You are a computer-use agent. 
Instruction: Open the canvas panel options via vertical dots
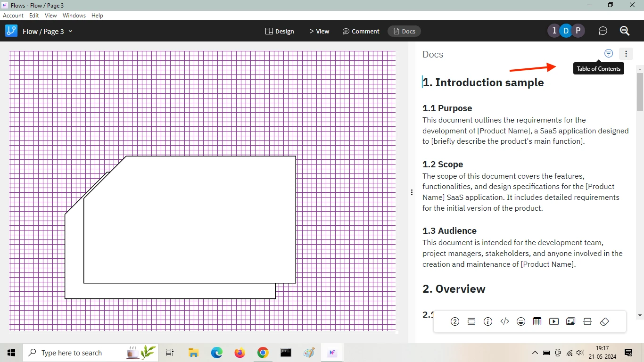[x=412, y=192]
